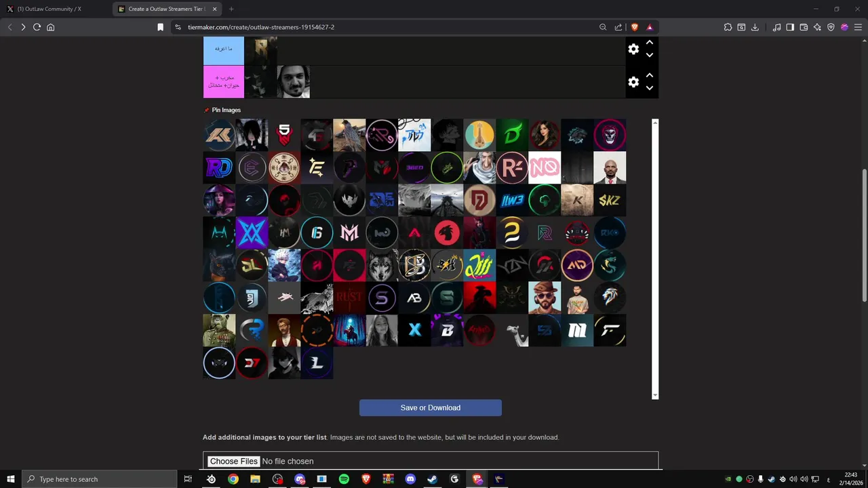Move the pink tier row down
The image size is (868, 488).
tap(650, 88)
